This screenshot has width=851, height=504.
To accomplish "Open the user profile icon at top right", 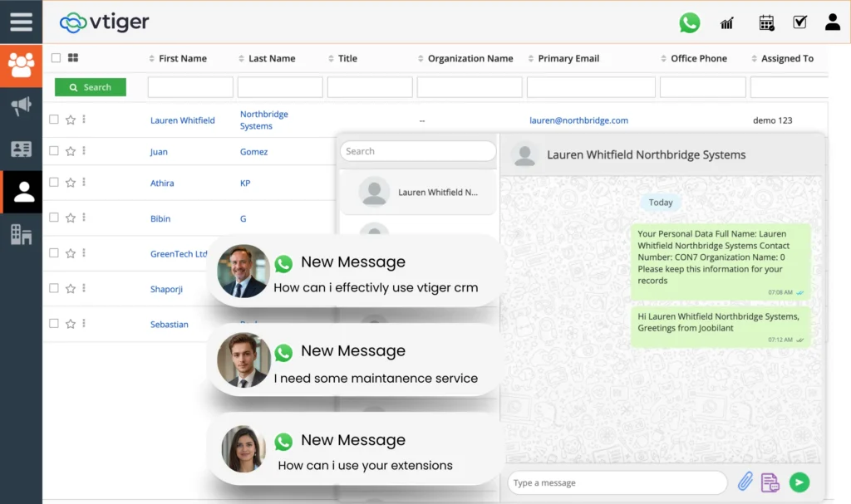I will (x=832, y=22).
